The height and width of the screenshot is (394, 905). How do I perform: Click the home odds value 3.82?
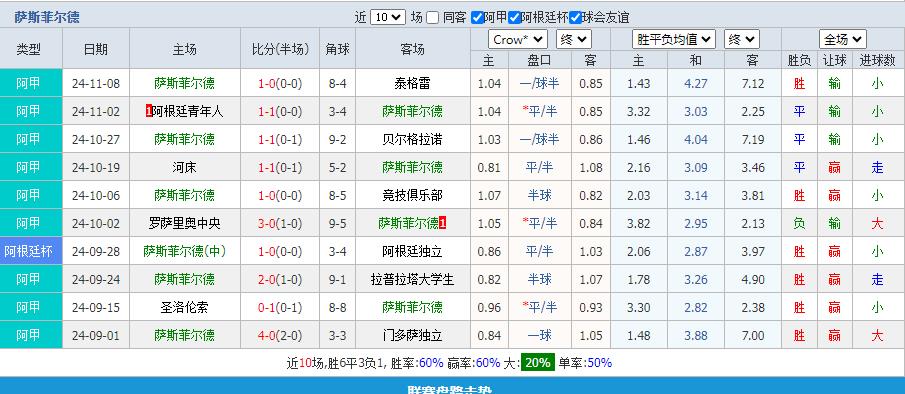[638, 223]
